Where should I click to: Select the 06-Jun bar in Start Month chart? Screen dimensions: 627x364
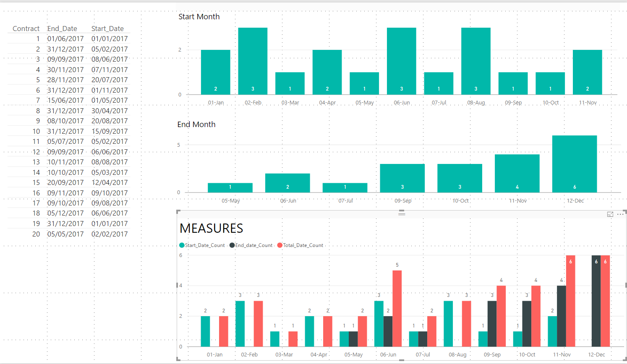coord(402,61)
